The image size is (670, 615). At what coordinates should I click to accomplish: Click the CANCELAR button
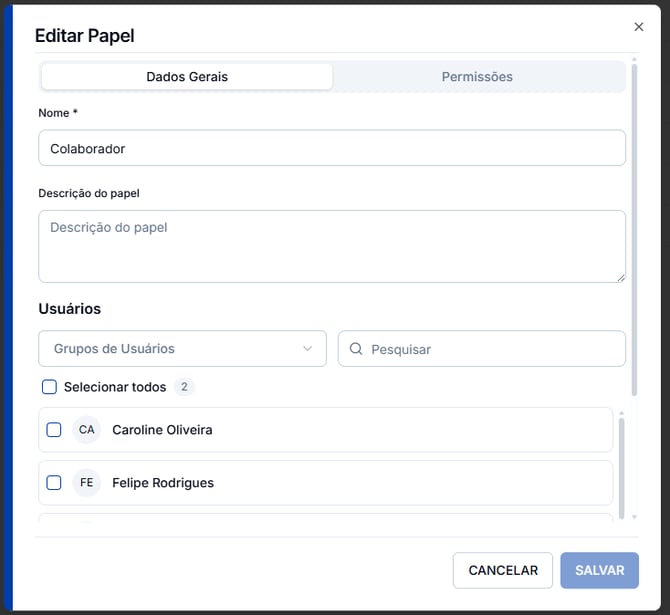[x=502, y=570]
